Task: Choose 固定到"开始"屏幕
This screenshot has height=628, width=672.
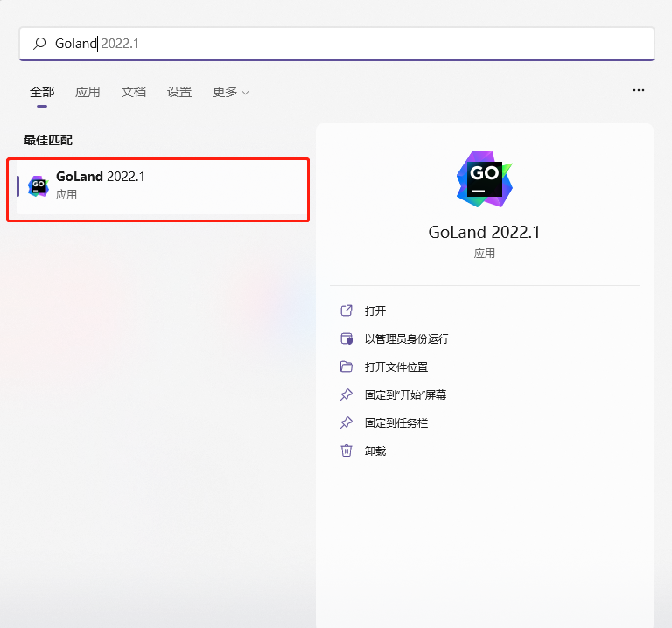Action: [405, 395]
